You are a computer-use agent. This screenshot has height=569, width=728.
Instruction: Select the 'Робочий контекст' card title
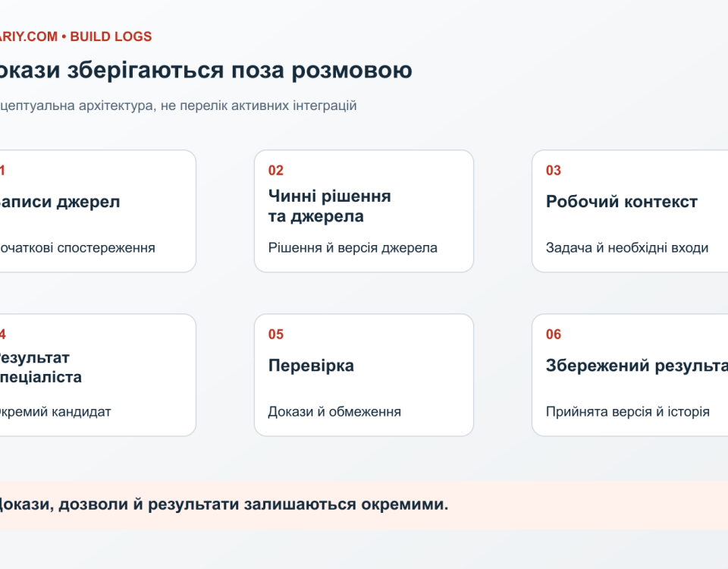click(x=622, y=202)
